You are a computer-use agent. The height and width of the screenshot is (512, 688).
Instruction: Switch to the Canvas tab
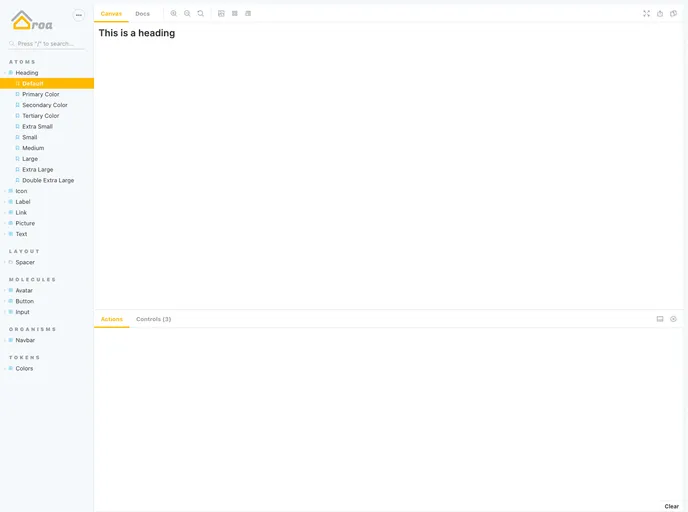(x=111, y=14)
